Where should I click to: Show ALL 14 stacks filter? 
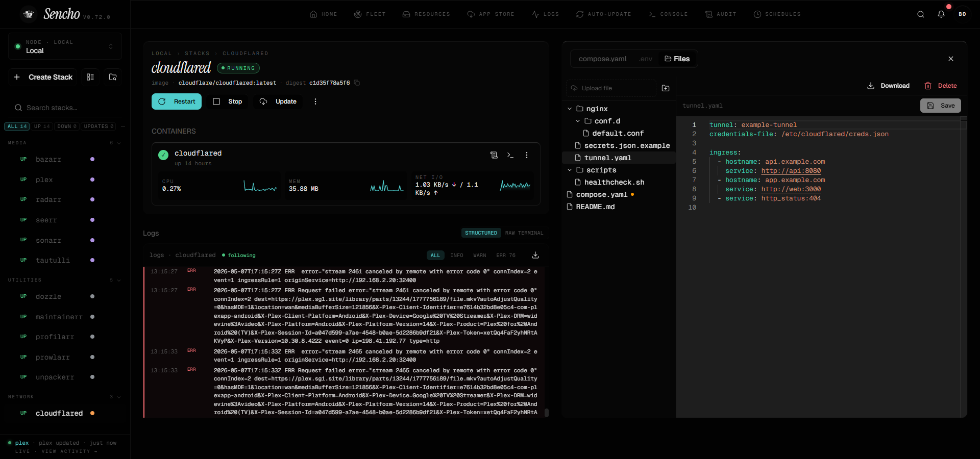pyautogui.click(x=17, y=126)
